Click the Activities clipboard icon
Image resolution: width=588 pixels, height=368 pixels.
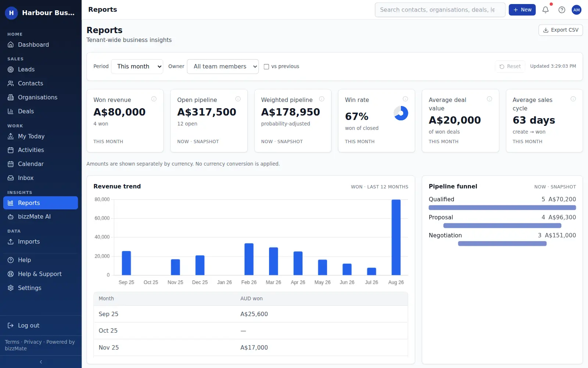click(11, 150)
